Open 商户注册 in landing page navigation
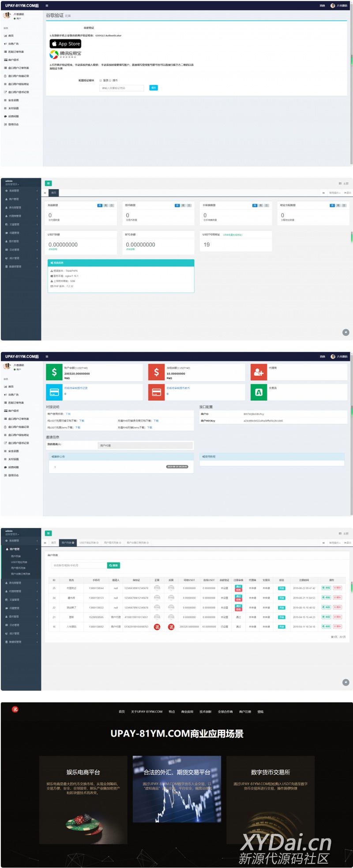This screenshot has width=353, height=868. [245, 711]
